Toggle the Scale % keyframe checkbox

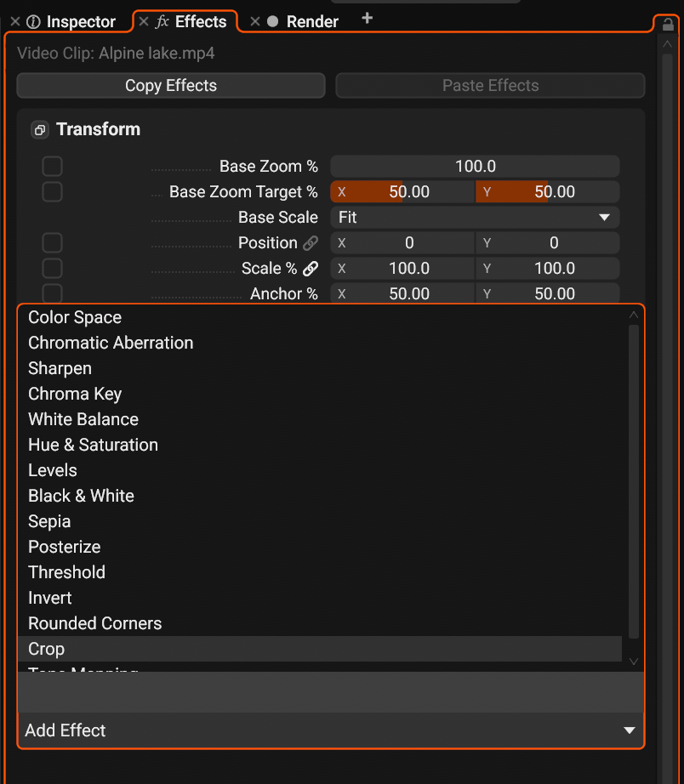[52, 269]
